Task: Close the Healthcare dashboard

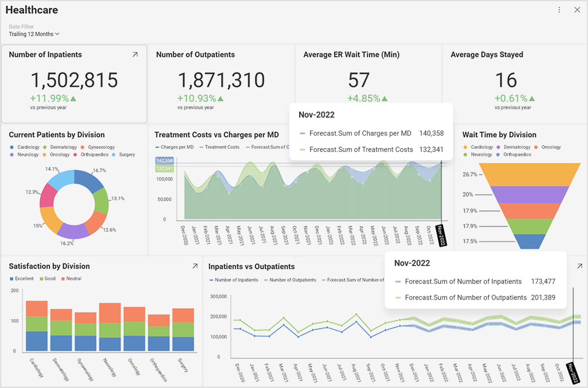Action: pyautogui.click(x=577, y=10)
